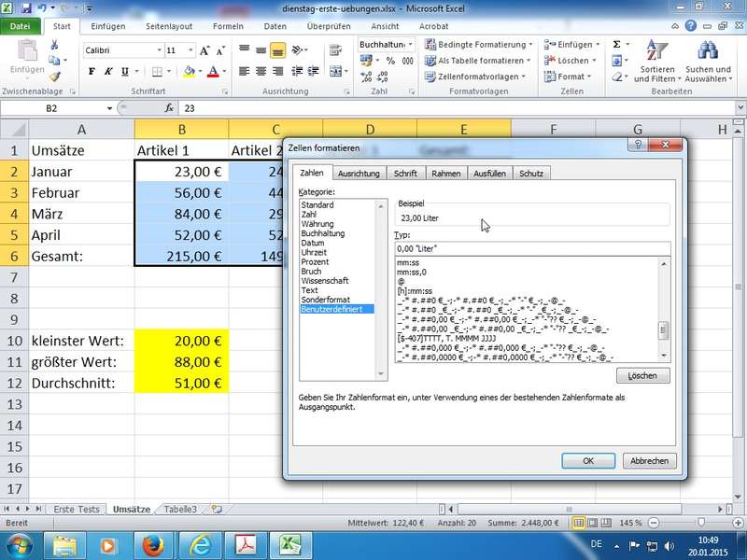Click the percent style icon

[x=390, y=61]
